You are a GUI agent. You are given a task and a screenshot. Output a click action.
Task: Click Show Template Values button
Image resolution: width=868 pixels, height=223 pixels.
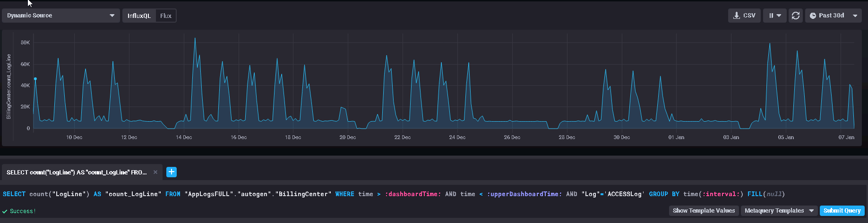704,211
